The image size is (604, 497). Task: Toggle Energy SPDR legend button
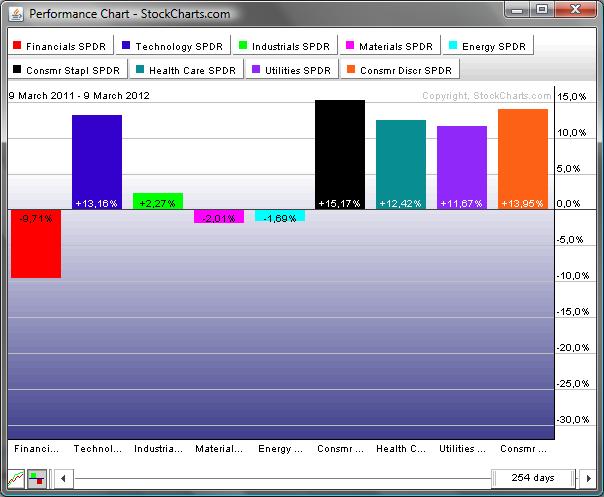(490, 46)
